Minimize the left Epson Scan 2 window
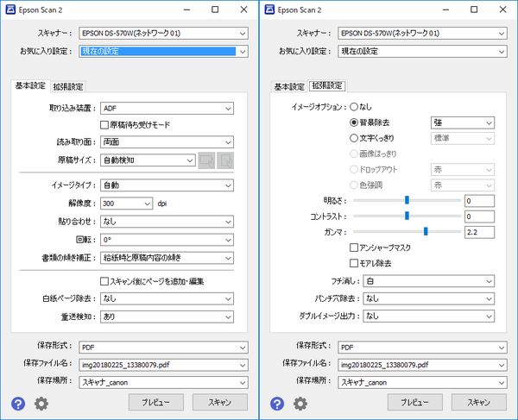Viewport: 518px width, 420px height. pyautogui.click(x=187, y=9)
